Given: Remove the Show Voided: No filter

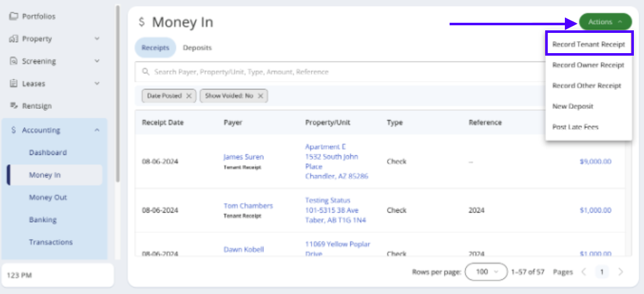Looking at the screenshot, I should [x=260, y=96].
